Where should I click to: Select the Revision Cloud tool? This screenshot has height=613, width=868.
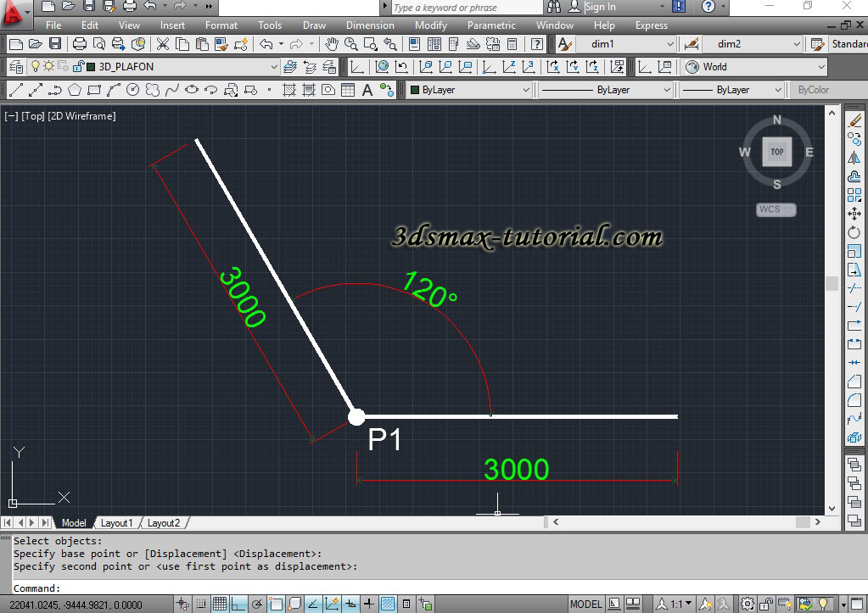152,90
